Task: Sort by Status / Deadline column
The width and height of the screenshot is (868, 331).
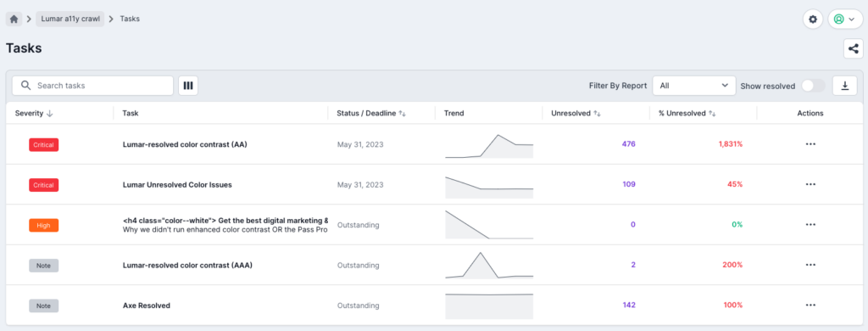Action: 371,113
